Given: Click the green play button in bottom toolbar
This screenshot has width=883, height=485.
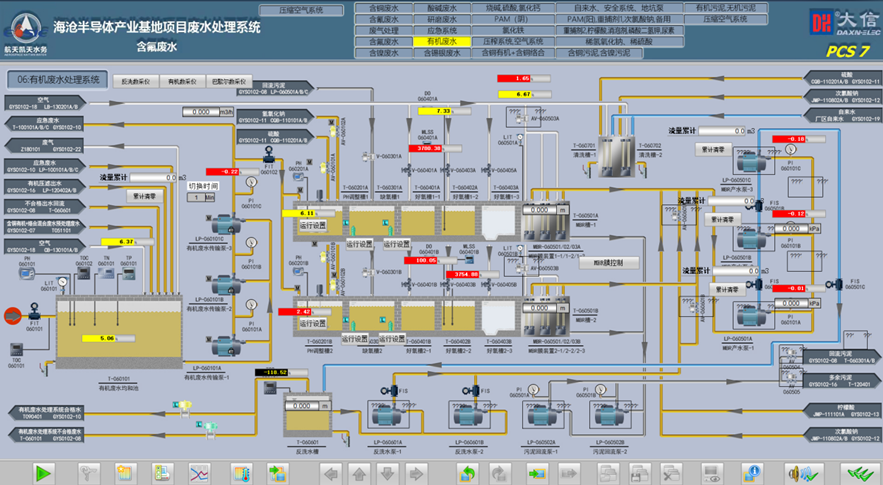Looking at the screenshot, I should [x=43, y=473].
